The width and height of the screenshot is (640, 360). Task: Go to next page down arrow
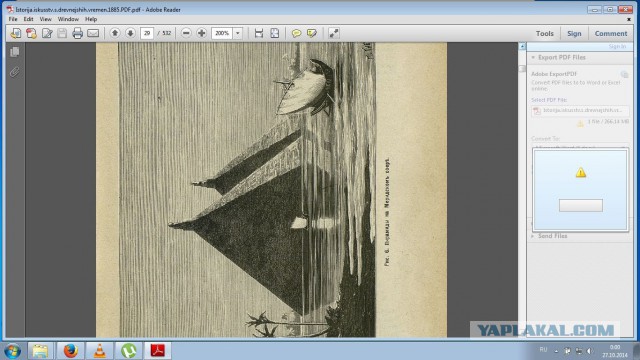[130, 33]
